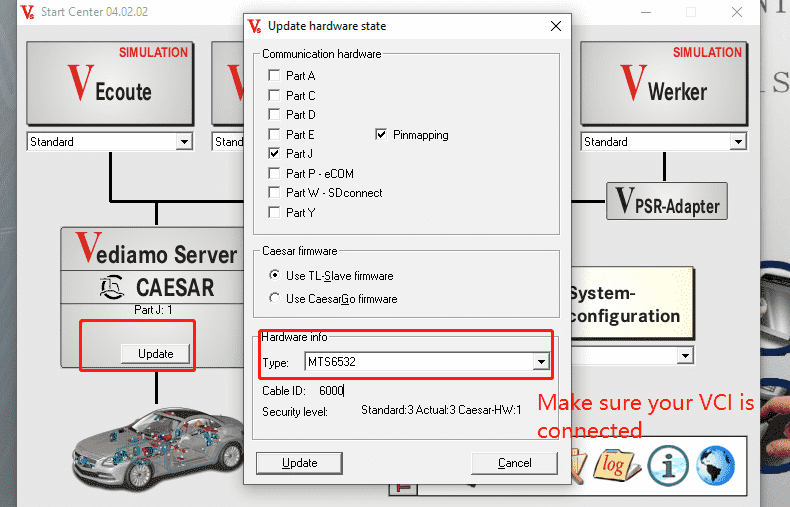Enable Part P - eCOM checkbox
Viewport: 790px width, 507px height.
coord(274,173)
